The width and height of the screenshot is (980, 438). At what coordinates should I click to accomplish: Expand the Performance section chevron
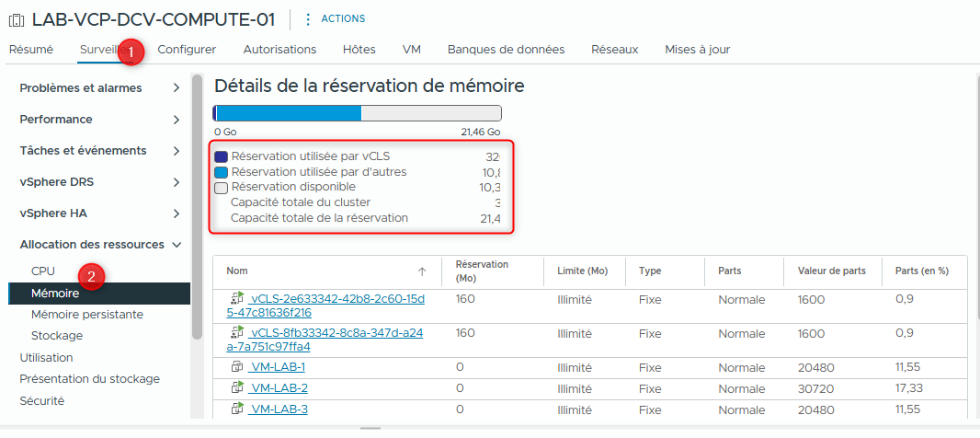[x=177, y=120]
